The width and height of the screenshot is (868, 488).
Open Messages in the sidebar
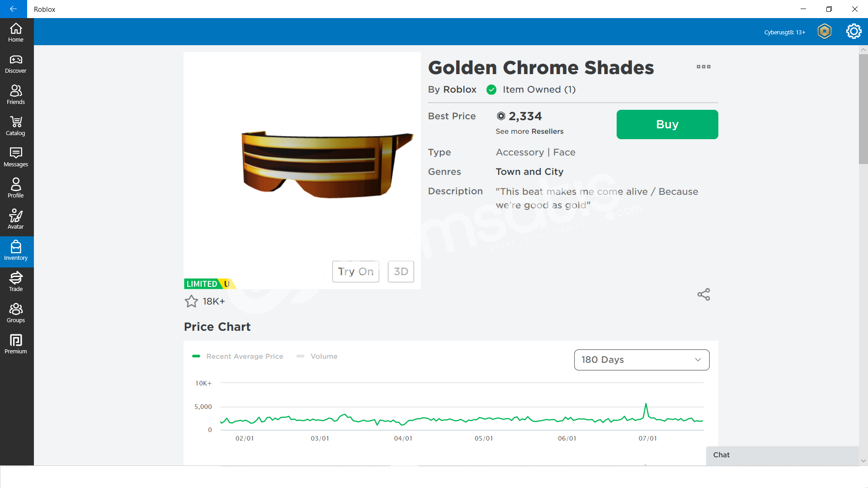point(16,157)
